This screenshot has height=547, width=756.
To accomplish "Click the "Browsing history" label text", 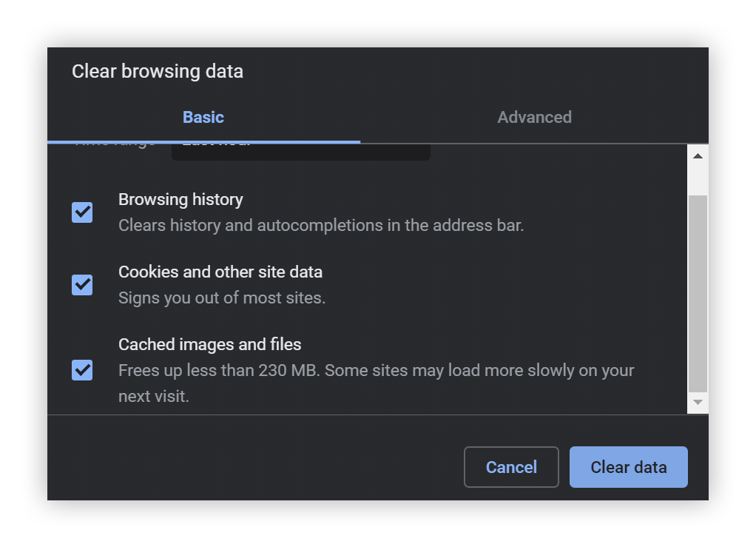I will (180, 200).
